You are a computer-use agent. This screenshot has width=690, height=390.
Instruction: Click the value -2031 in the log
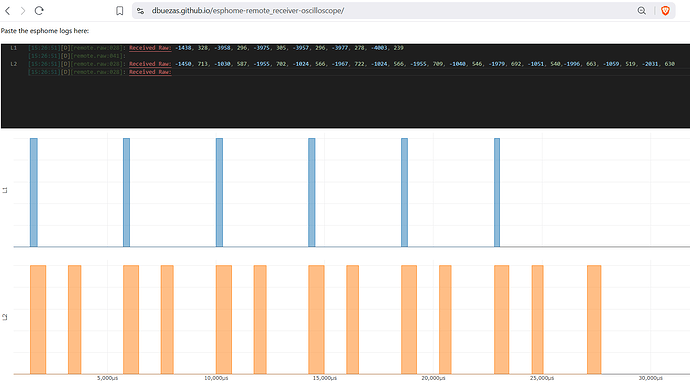[650, 64]
